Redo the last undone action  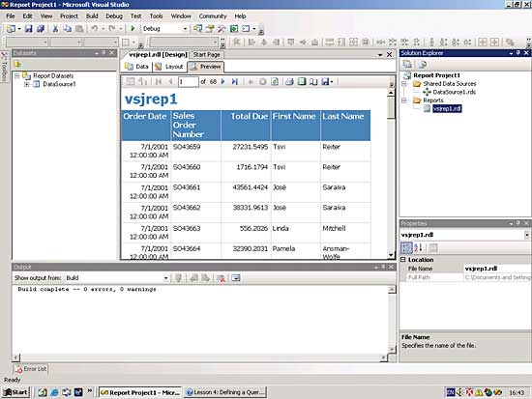(111, 29)
